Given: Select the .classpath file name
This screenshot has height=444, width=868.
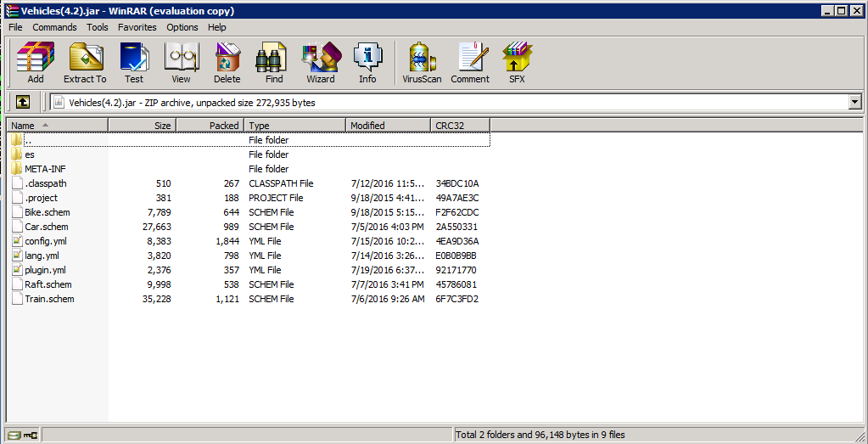Looking at the screenshot, I should click(46, 183).
